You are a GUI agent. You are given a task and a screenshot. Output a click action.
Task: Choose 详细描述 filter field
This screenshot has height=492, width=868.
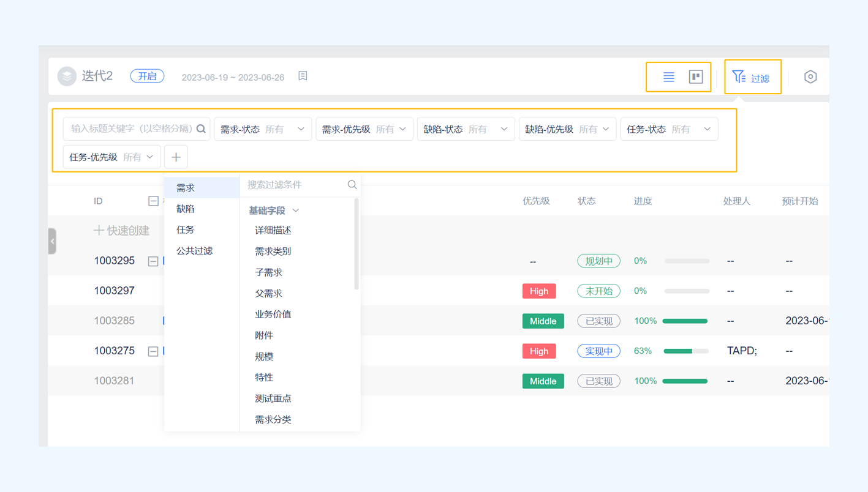pyautogui.click(x=273, y=230)
